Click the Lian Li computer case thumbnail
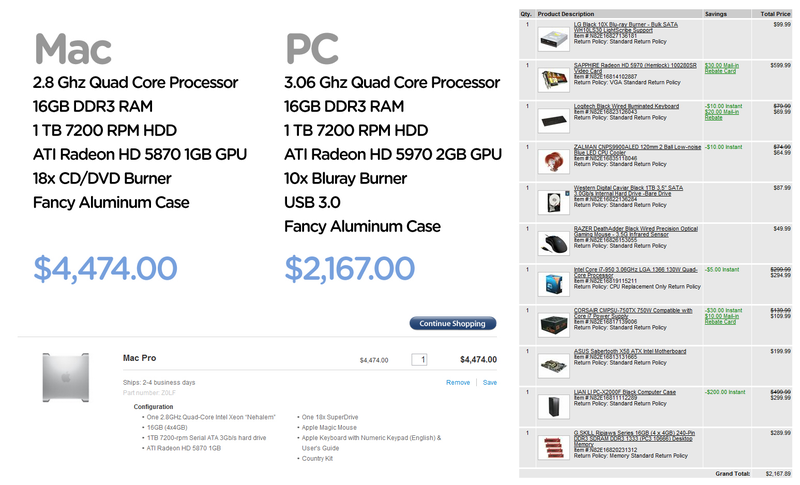This screenshot has width=800, height=485. coord(554,406)
